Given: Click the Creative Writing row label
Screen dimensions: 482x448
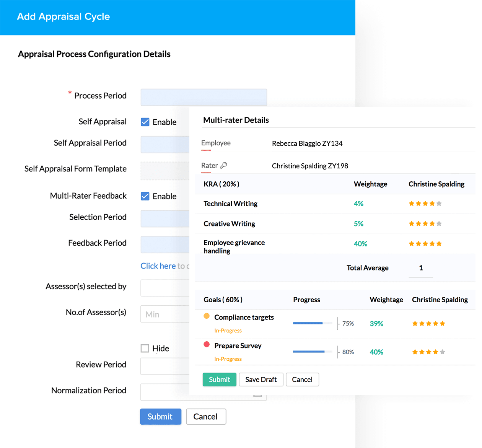Looking at the screenshot, I should tap(229, 224).
